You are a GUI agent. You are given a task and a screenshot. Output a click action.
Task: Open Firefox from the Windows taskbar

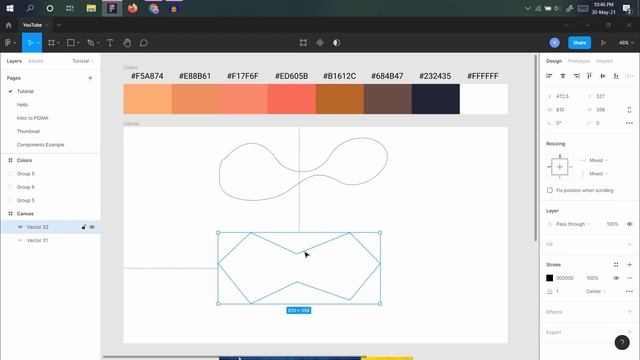click(133, 8)
